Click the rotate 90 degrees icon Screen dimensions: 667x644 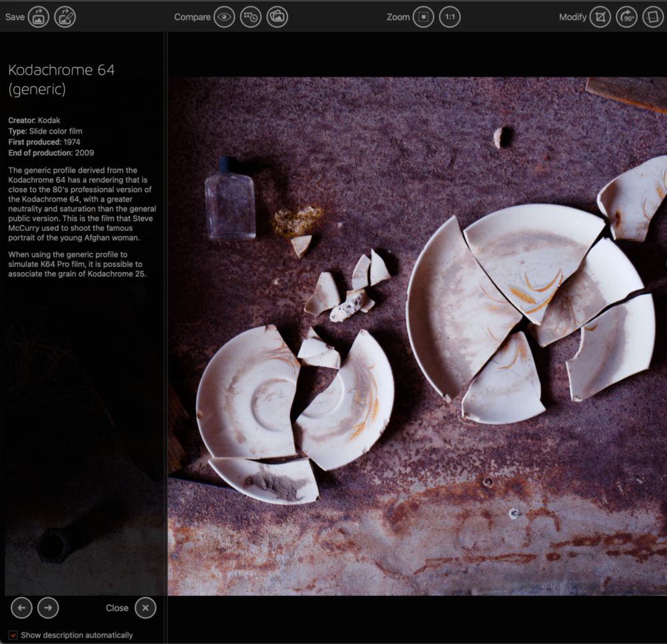(x=626, y=17)
